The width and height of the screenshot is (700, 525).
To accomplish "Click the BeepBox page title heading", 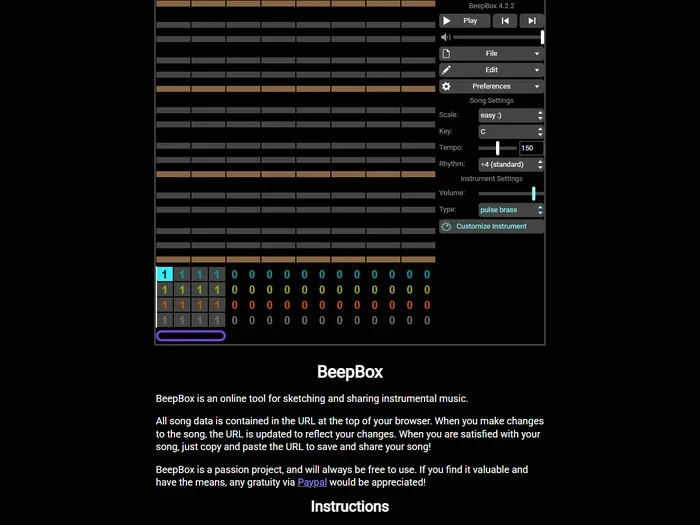I will pos(350,372).
